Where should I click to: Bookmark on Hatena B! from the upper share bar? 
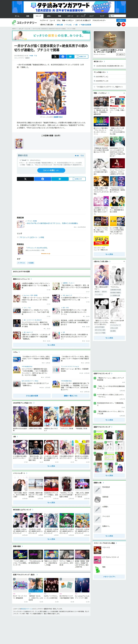[x=70, y=56]
